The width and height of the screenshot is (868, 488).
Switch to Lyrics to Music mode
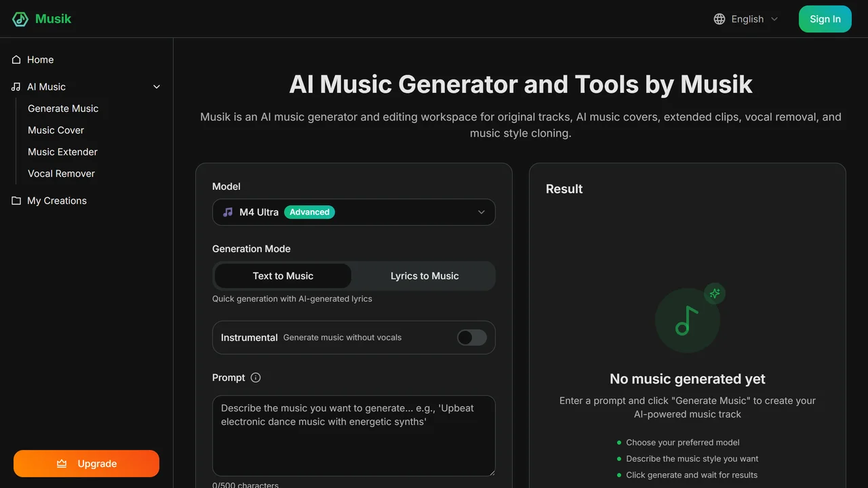(425, 276)
